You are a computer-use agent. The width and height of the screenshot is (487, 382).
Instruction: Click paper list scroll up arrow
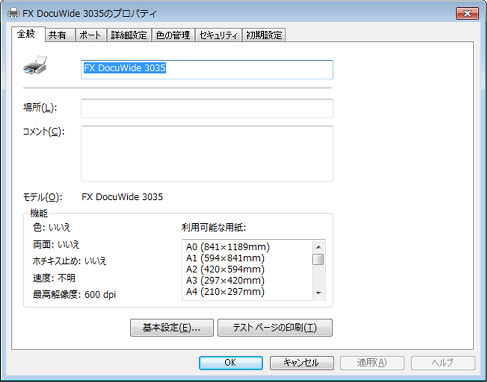tap(318, 247)
